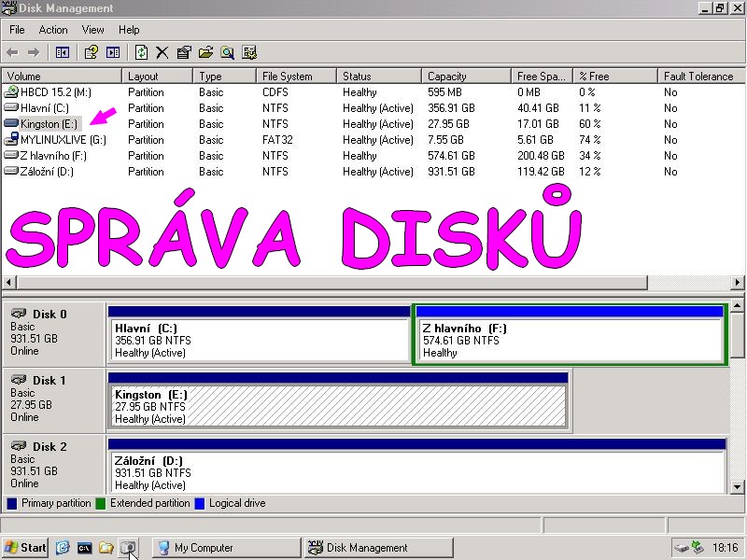Switch to My Computer taskbar window
This screenshot has width=747, height=560.
[226, 548]
